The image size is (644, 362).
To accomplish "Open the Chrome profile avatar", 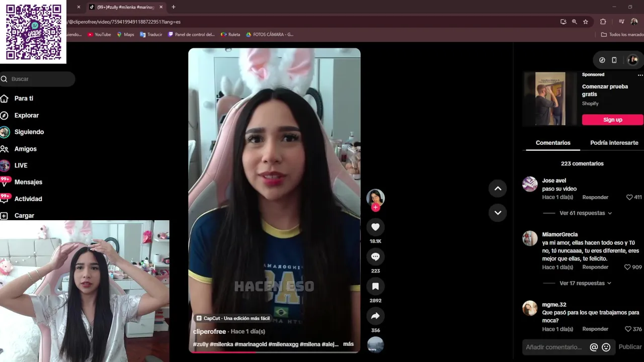I will (634, 22).
